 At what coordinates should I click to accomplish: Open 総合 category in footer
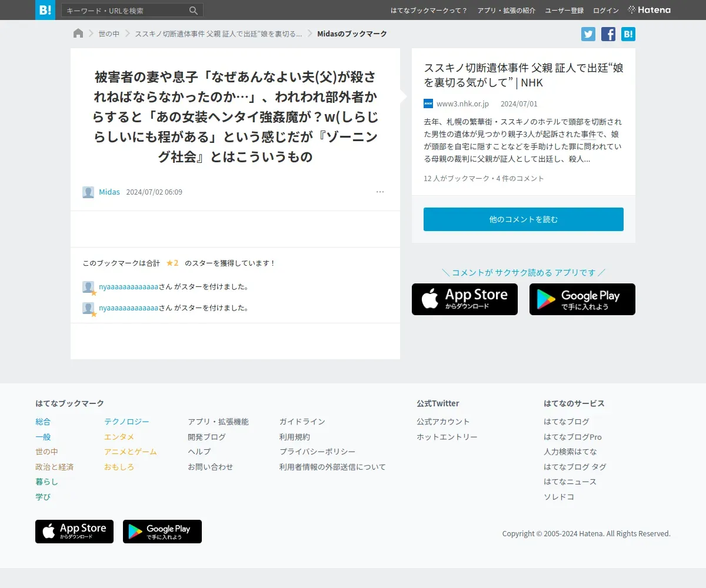pyautogui.click(x=43, y=422)
